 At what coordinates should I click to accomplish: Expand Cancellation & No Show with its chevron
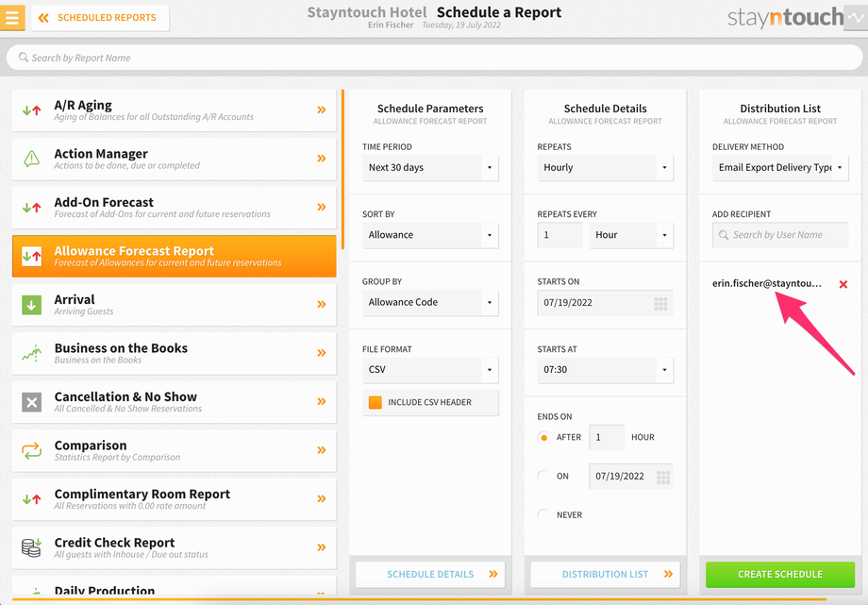pos(321,402)
